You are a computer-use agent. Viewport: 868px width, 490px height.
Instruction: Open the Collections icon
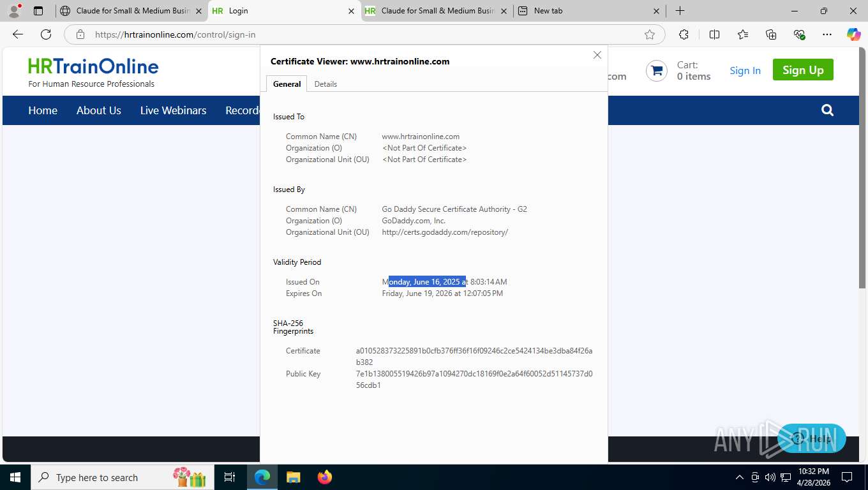coord(771,34)
